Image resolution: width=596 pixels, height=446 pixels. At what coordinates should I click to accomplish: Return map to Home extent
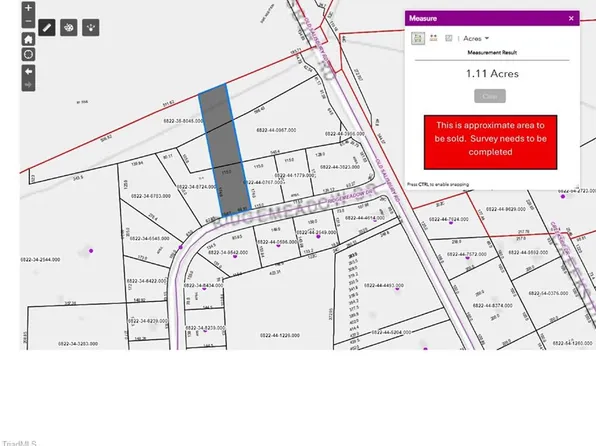(28, 39)
